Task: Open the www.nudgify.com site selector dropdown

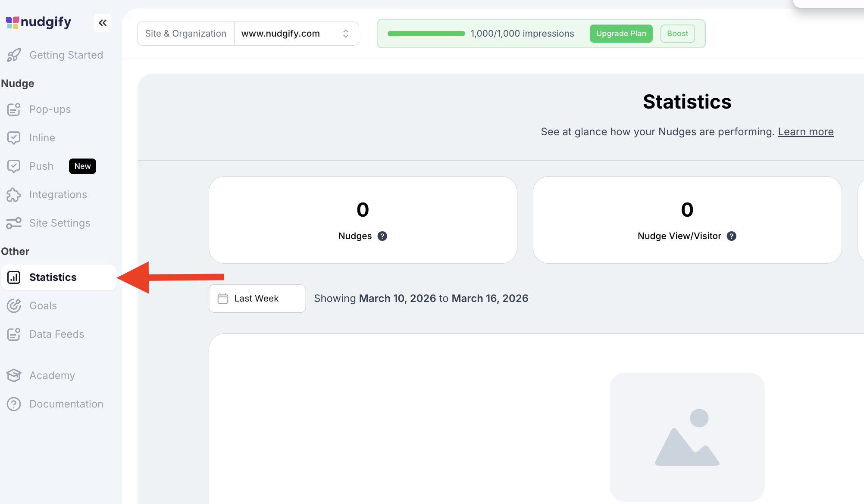Action: click(x=296, y=34)
